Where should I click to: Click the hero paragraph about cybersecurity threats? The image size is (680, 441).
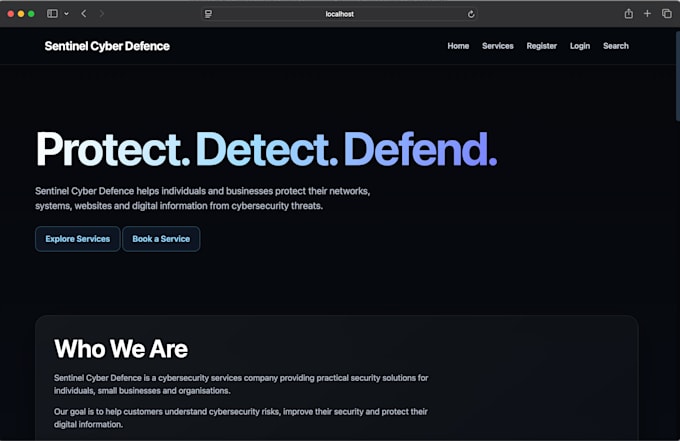tap(203, 198)
